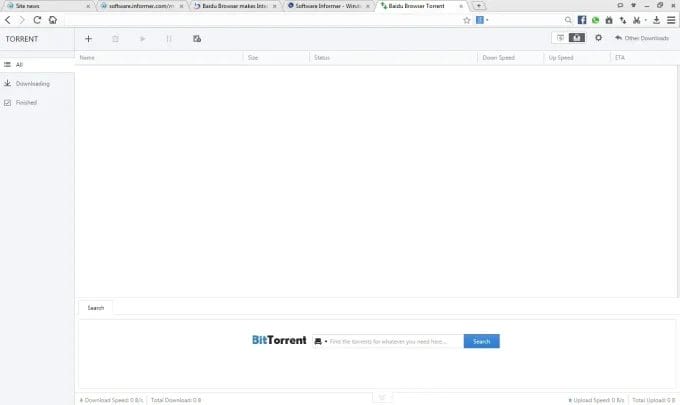Click the Facebook icon in browser toolbar
The width and height of the screenshot is (680, 405).
coord(582,19)
